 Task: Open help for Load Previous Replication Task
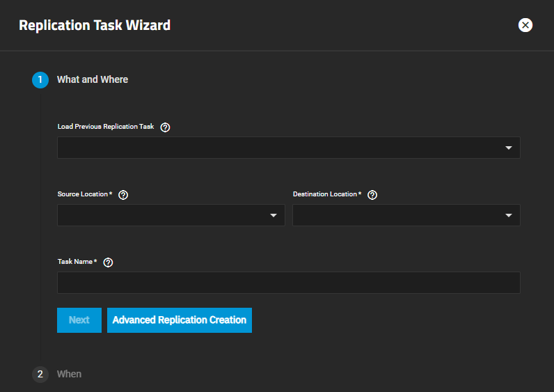tap(165, 127)
